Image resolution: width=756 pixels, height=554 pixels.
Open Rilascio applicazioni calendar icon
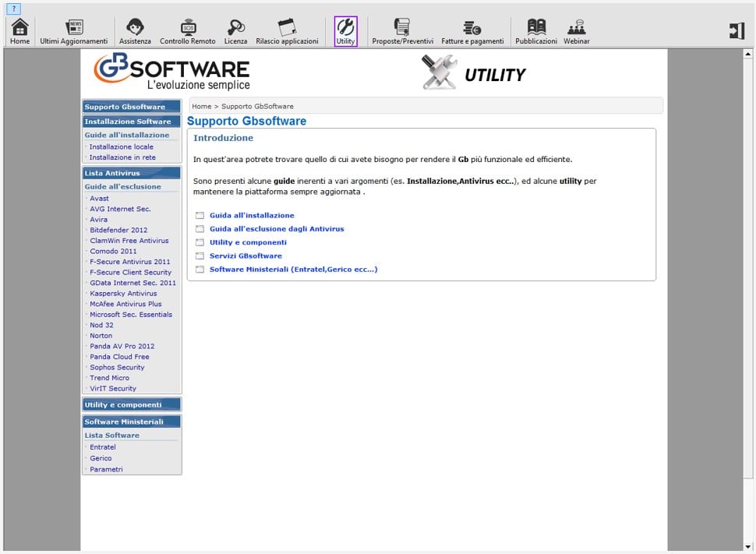(287, 32)
